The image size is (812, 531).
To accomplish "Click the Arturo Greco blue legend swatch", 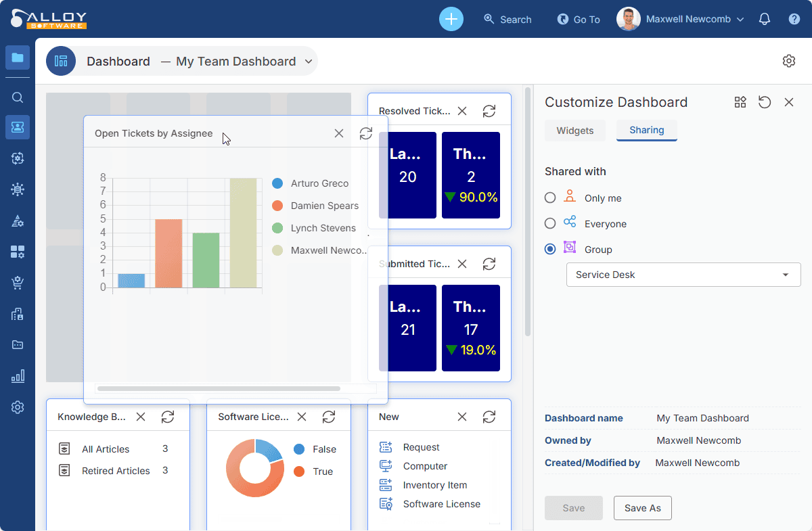I will pyautogui.click(x=277, y=183).
